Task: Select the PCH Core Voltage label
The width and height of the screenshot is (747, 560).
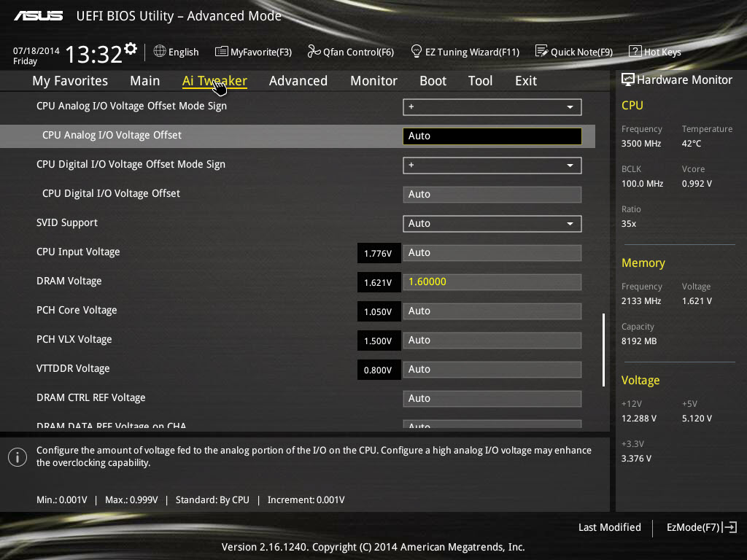Action: pyautogui.click(x=77, y=310)
